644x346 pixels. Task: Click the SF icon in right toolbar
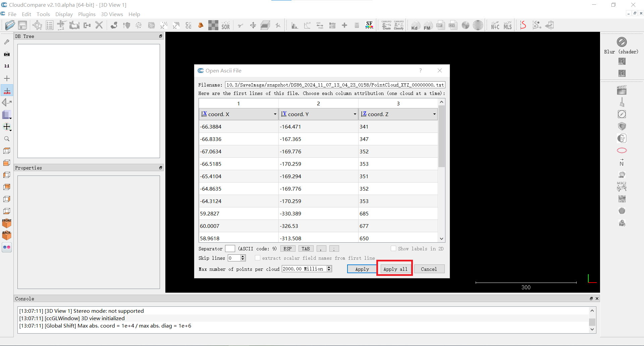click(622, 138)
